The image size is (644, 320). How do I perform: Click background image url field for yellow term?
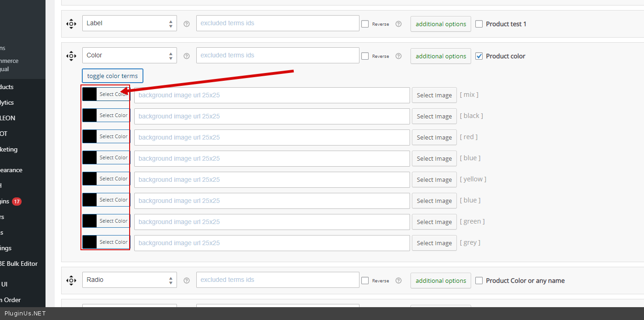pos(272,180)
